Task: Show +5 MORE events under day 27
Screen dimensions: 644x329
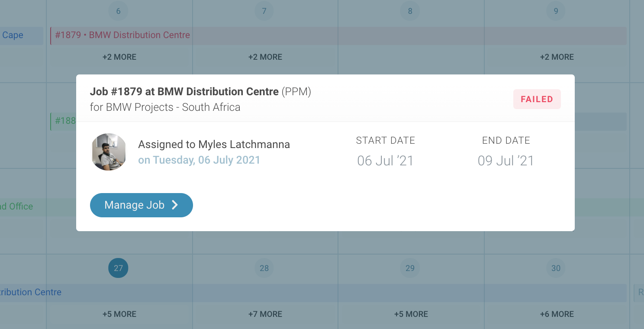Action: [x=119, y=314]
